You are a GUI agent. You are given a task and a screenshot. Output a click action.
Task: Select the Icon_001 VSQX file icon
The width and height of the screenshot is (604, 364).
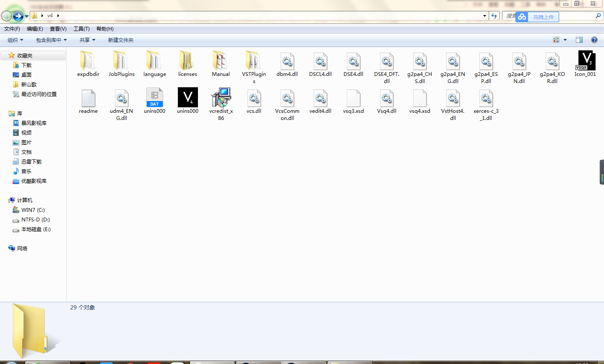(585, 60)
